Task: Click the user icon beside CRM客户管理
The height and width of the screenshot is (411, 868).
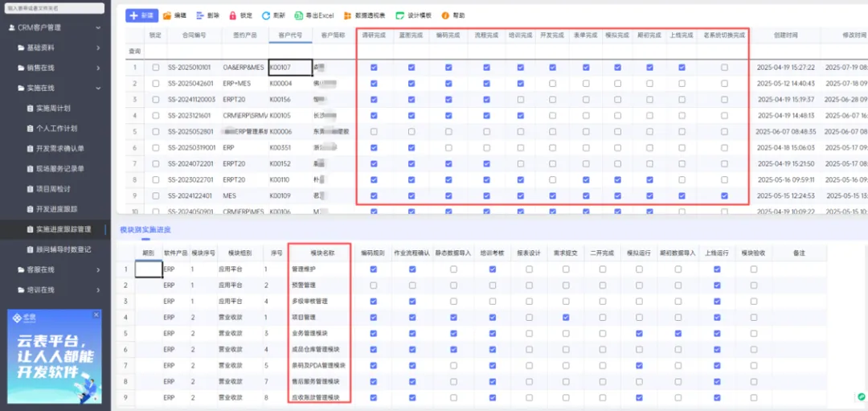Action: coord(12,27)
